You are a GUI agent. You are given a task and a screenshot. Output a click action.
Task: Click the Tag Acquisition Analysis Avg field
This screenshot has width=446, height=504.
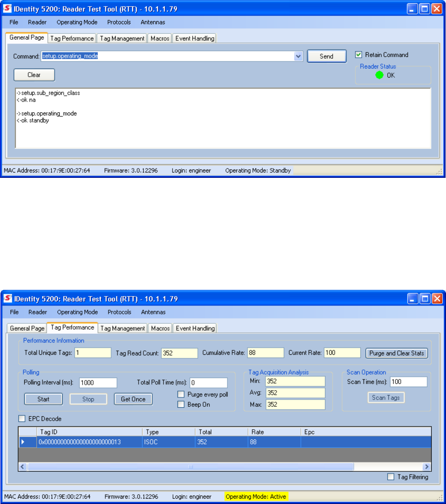[295, 393]
